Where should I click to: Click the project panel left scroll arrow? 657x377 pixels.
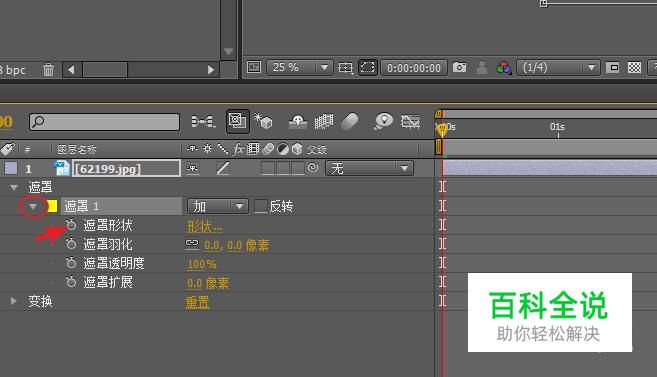pos(71,70)
